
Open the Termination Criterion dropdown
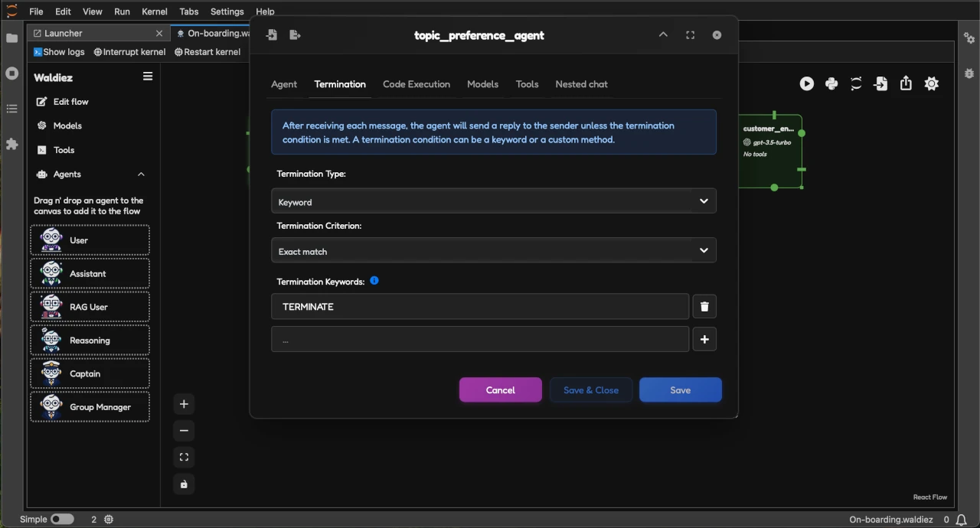click(494, 251)
